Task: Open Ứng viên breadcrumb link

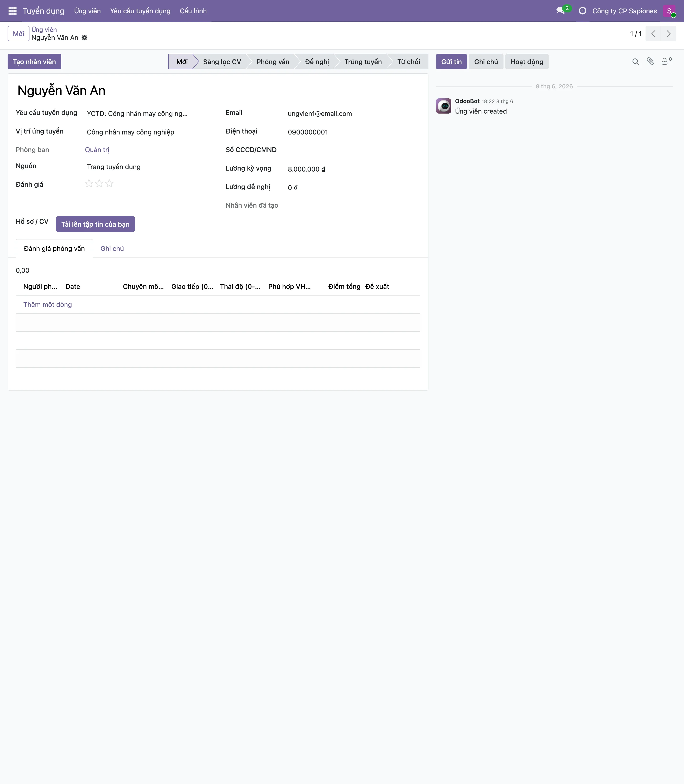Action: (x=44, y=30)
